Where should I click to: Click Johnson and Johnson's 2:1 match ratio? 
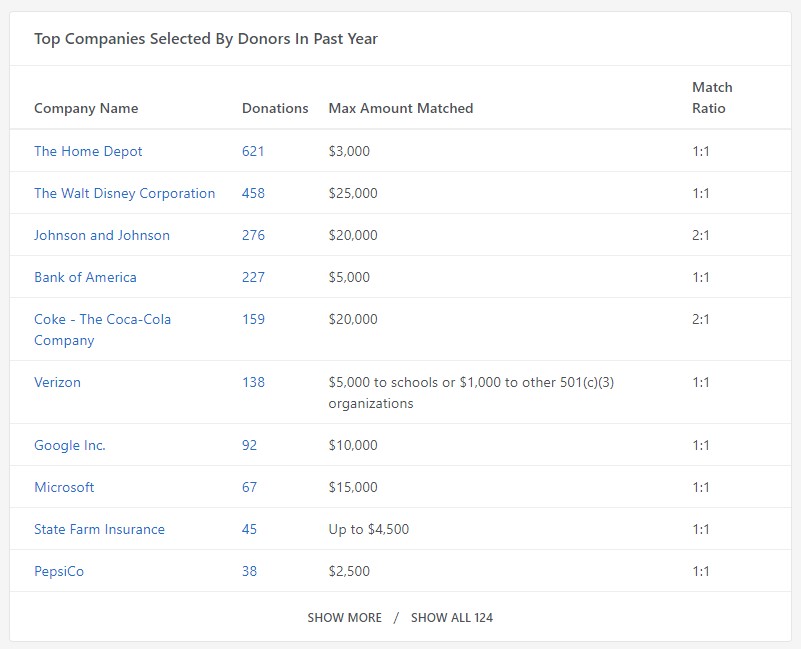tap(700, 235)
